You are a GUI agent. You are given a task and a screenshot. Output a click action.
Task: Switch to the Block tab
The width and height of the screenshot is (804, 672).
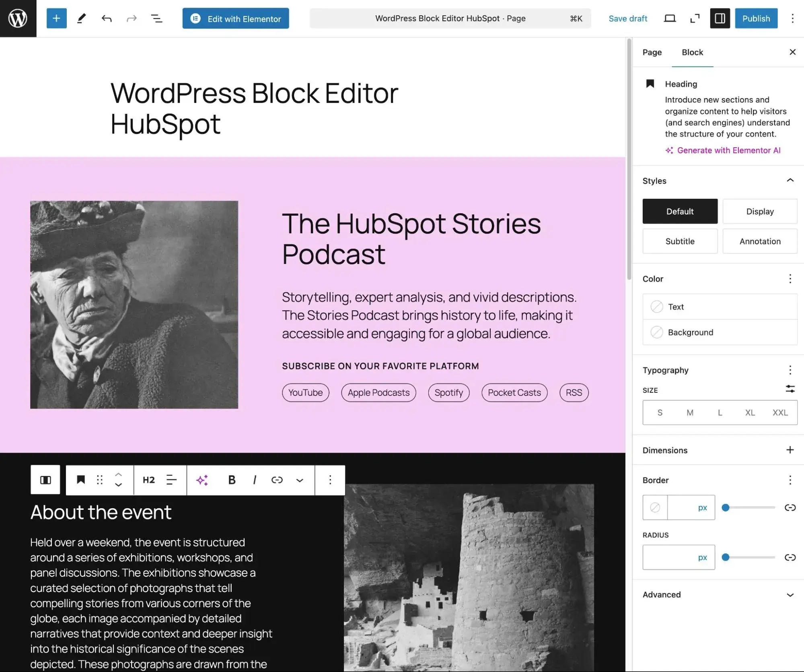[692, 52]
